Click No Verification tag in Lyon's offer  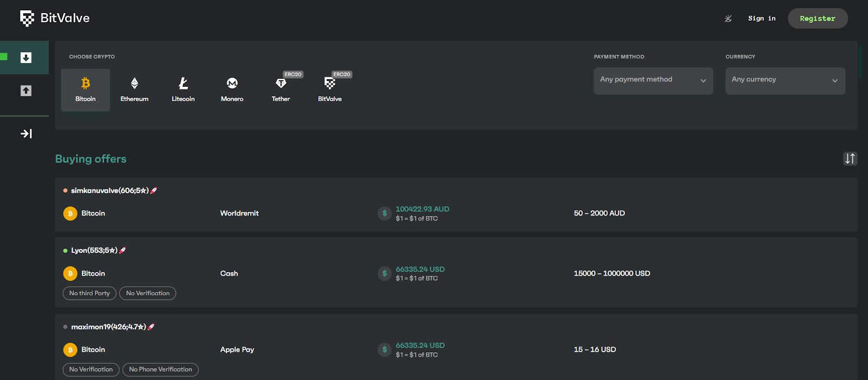[x=148, y=293]
